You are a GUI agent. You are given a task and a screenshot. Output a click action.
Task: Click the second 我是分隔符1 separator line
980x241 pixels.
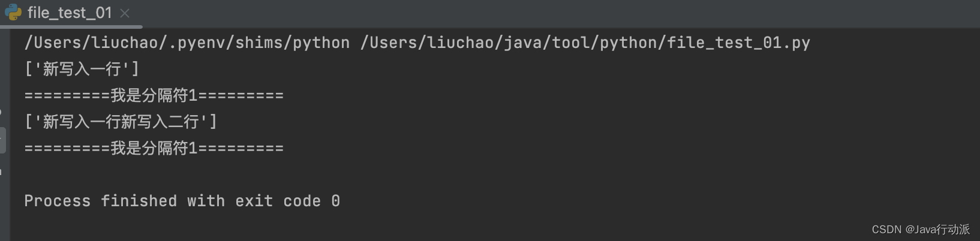(x=154, y=149)
